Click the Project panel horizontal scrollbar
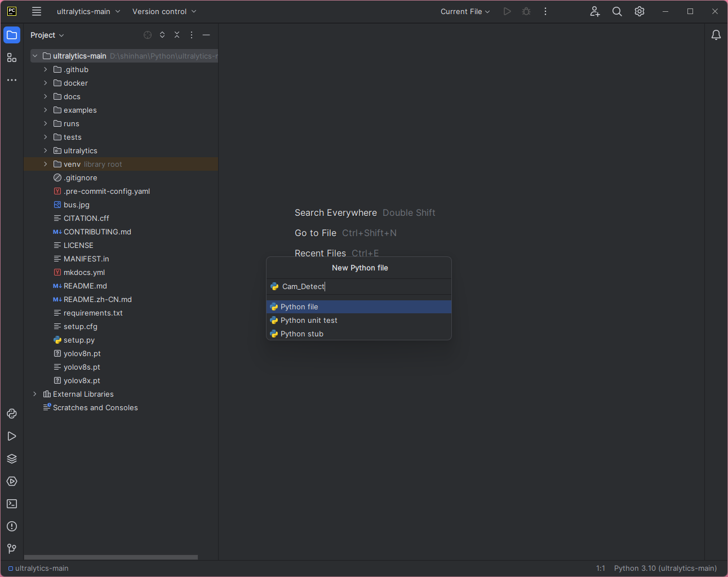The height and width of the screenshot is (577, 728). 111,557
